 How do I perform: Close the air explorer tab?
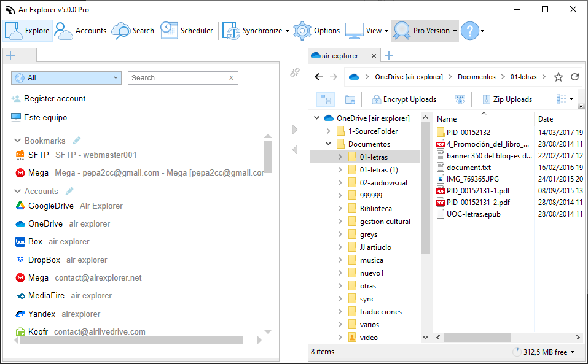pos(374,56)
